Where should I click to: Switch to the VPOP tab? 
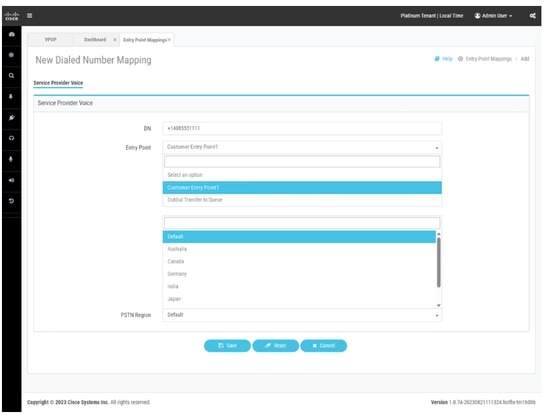[50, 40]
